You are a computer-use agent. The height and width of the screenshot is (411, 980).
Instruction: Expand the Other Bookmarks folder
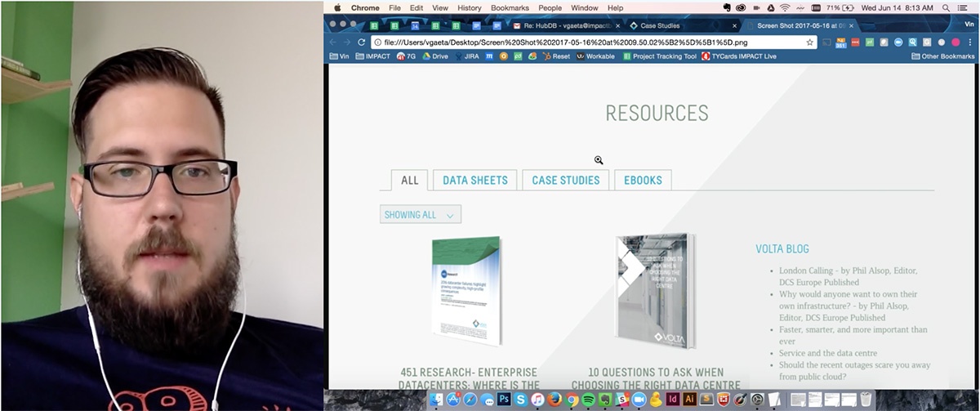[x=942, y=56]
